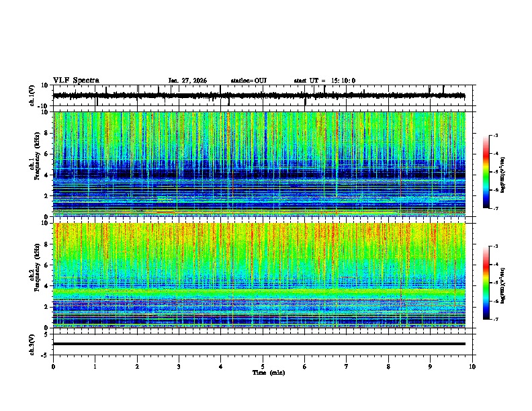Click the ch.2 spectrogram color scale bar
The image size is (532, 411).
(x=486, y=283)
